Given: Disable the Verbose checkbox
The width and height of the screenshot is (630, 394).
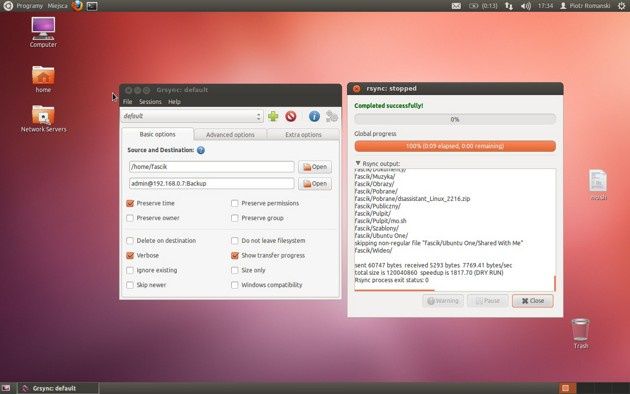Looking at the screenshot, I should point(130,255).
